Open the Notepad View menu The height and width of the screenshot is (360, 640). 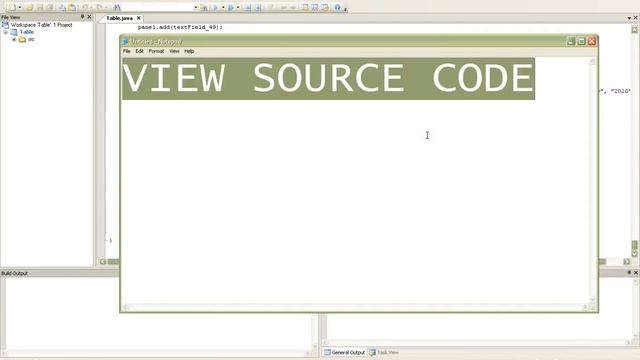tap(174, 51)
